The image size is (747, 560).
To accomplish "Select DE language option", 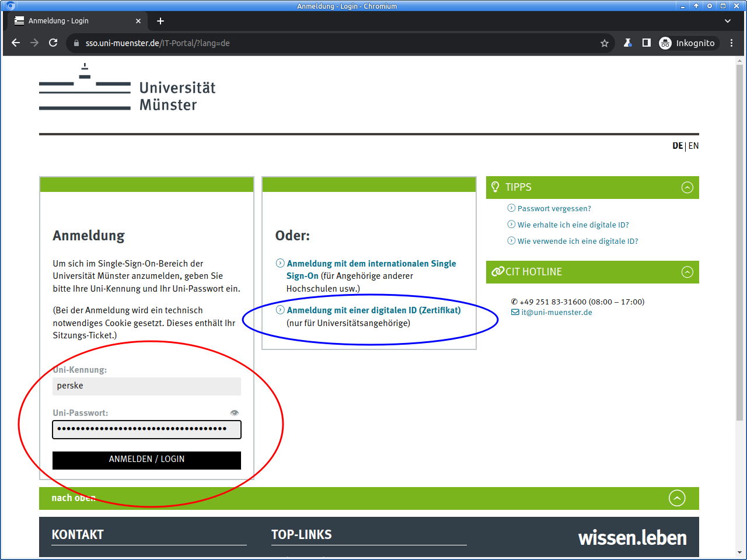I will (677, 146).
